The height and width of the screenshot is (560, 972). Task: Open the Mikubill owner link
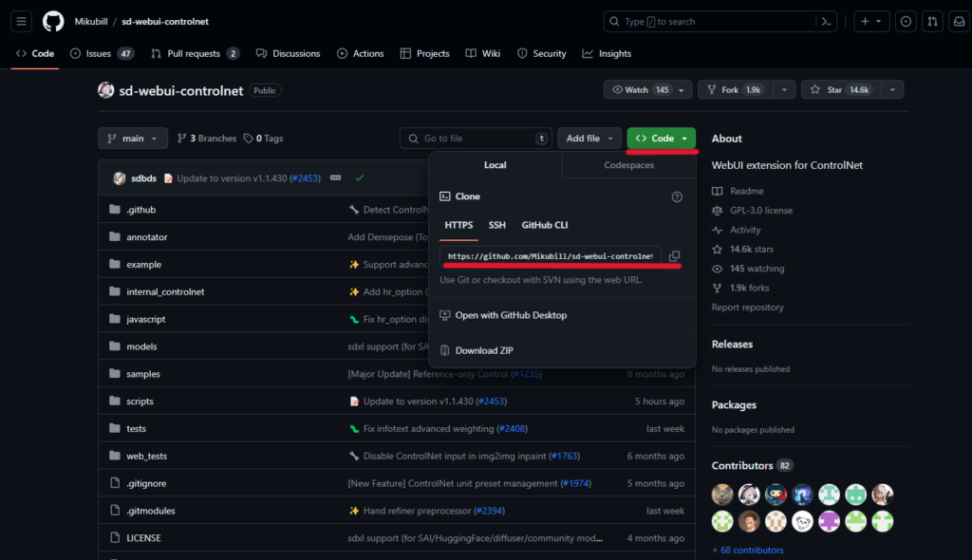coord(91,21)
